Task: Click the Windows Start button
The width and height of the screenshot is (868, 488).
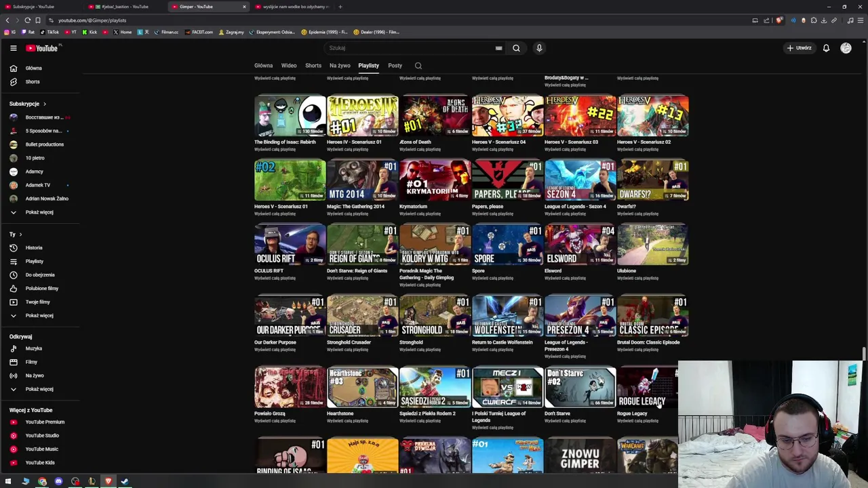Action: click(x=9, y=481)
